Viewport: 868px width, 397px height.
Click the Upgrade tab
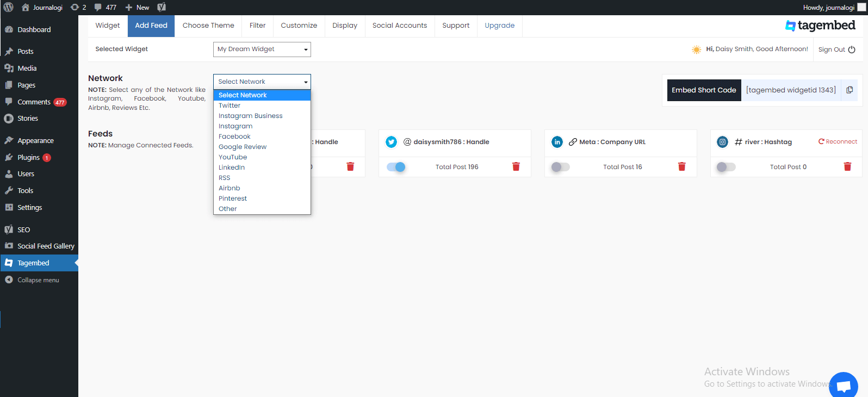point(500,26)
